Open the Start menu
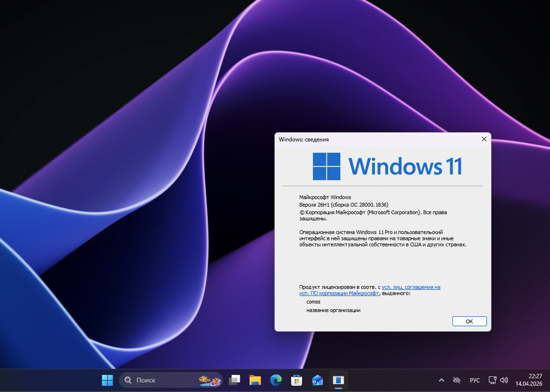This screenshot has width=550, height=392. tap(107, 380)
